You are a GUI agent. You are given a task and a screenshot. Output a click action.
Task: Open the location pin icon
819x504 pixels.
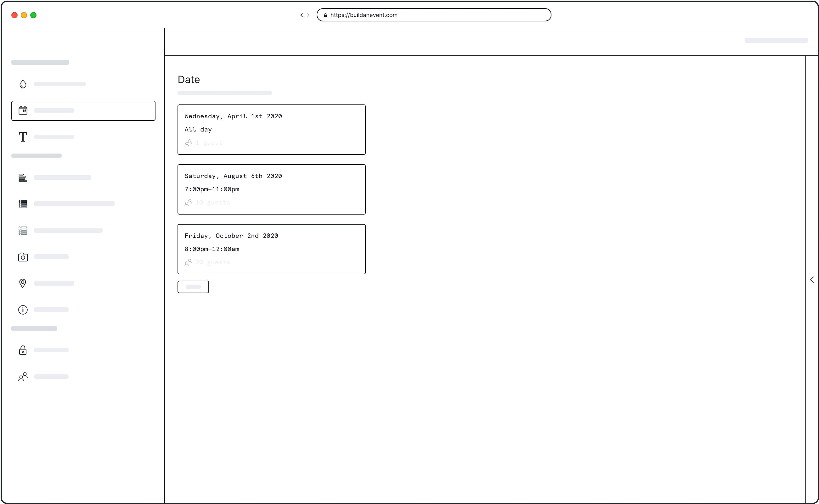(23, 283)
